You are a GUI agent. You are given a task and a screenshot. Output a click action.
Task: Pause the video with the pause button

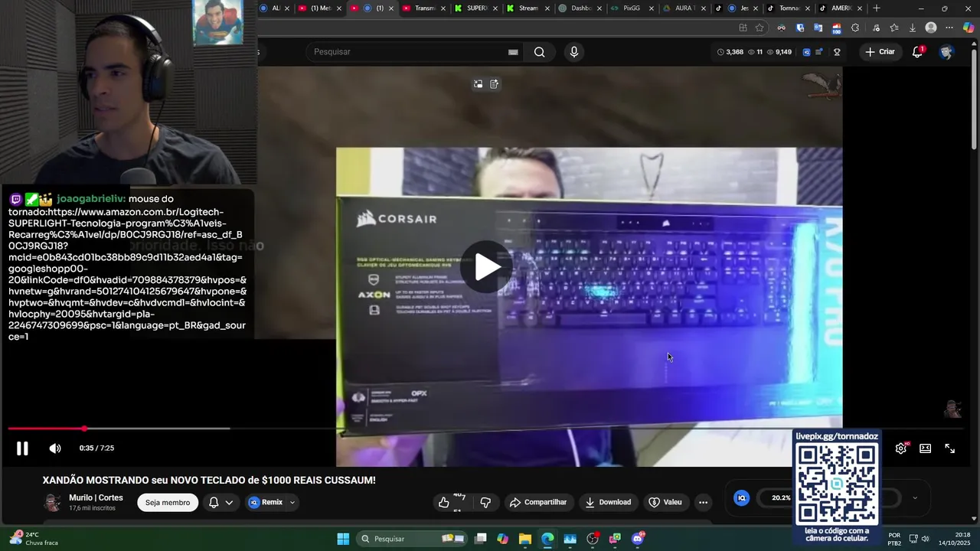[22, 448]
